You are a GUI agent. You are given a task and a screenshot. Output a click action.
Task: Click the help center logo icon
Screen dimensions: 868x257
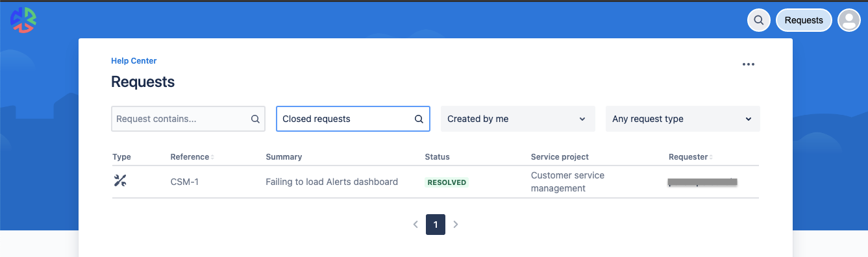(23, 19)
